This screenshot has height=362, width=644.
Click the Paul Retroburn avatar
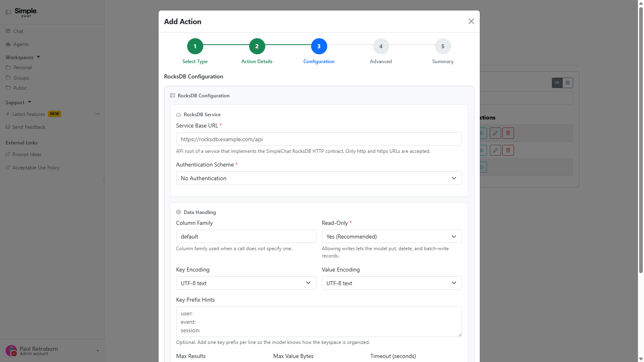tap(11, 351)
